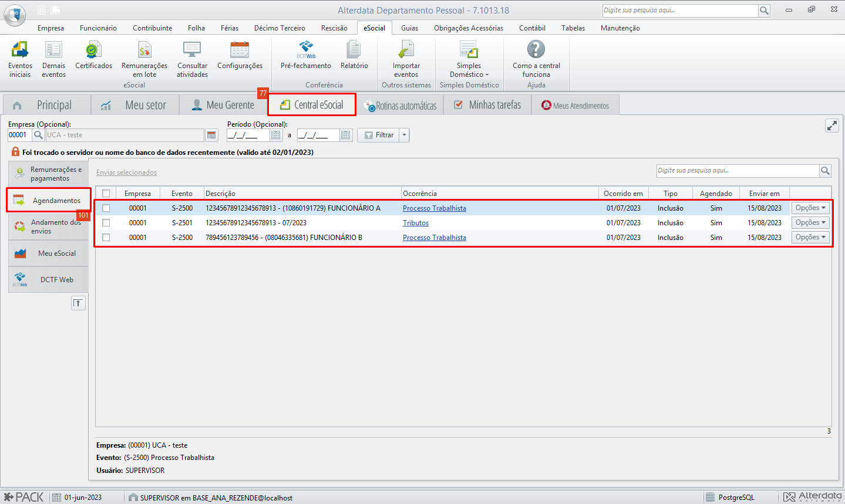Image resolution: width=845 pixels, height=504 pixels.
Task: Click the period start date field
Action: pyautogui.click(x=248, y=135)
